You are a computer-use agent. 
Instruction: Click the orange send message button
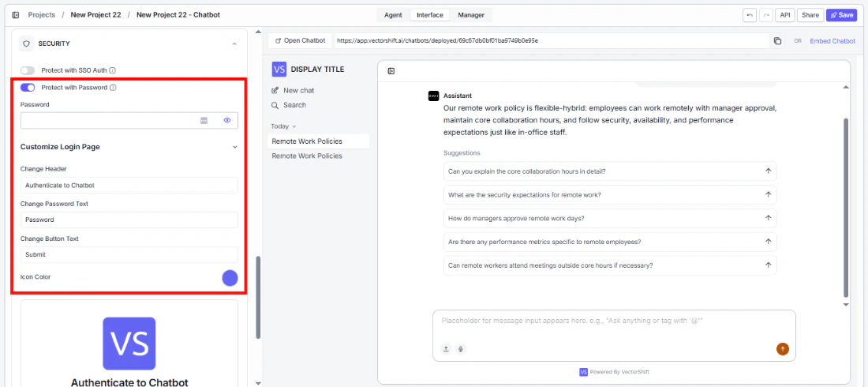pyautogui.click(x=783, y=349)
